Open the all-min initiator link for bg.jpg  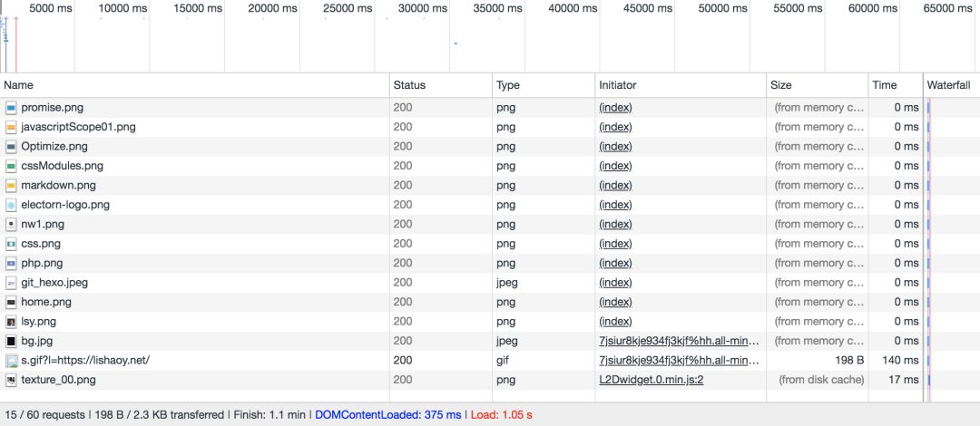[x=679, y=341]
